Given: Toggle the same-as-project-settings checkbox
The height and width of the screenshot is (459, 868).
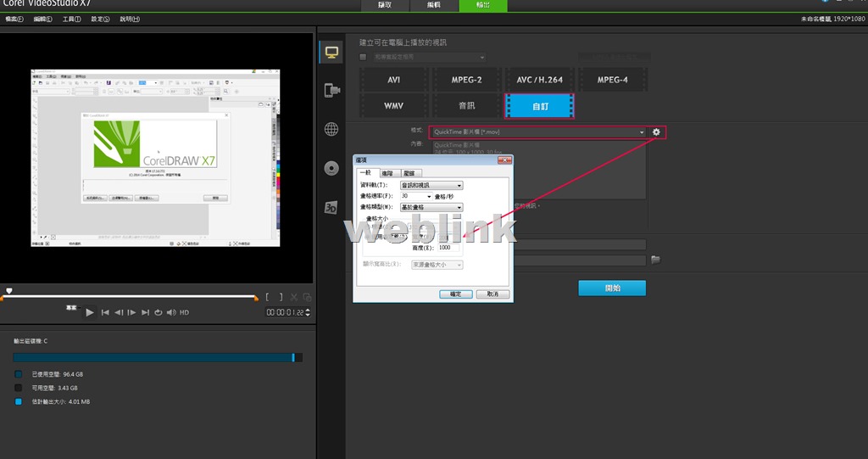Looking at the screenshot, I should [363, 57].
